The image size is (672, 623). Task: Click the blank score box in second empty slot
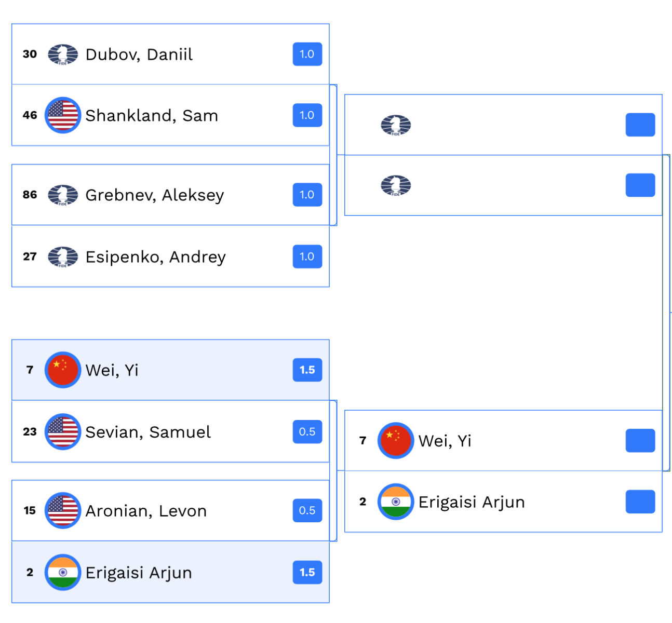(640, 185)
